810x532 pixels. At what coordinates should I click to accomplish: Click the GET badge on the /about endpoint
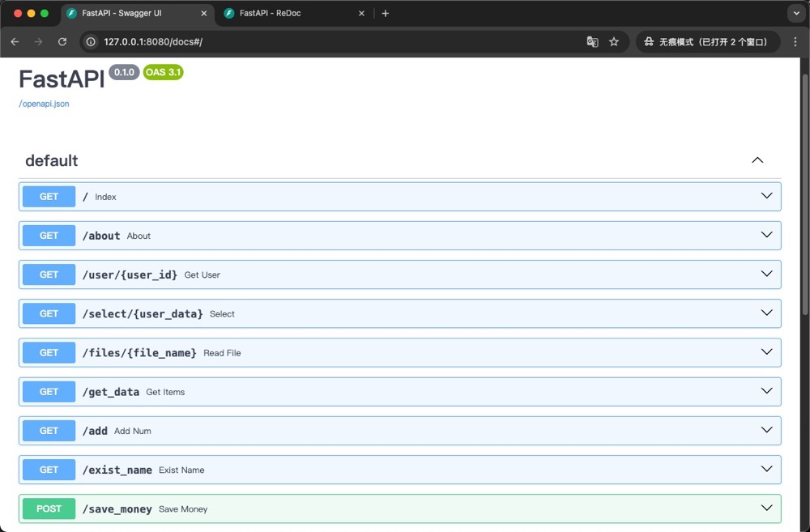click(x=49, y=235)
